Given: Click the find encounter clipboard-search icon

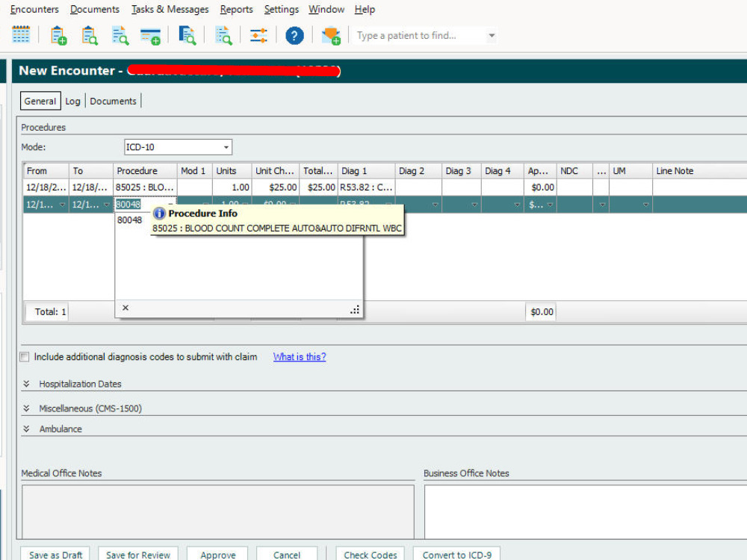Looking at the screenshot, I should (89, 35).
